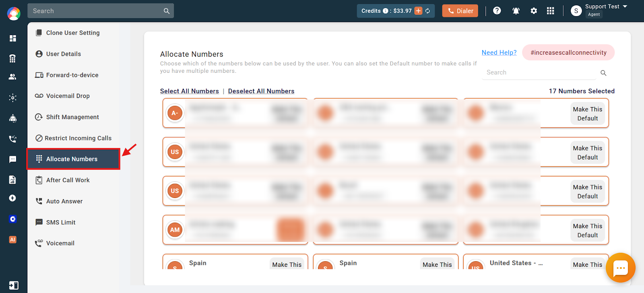Click the 17 Numbers Selected text

pos(582,91)
